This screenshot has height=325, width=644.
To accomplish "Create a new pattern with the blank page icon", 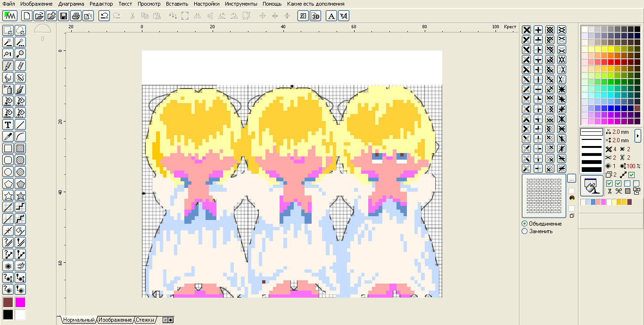I will (x=27, y=16).
